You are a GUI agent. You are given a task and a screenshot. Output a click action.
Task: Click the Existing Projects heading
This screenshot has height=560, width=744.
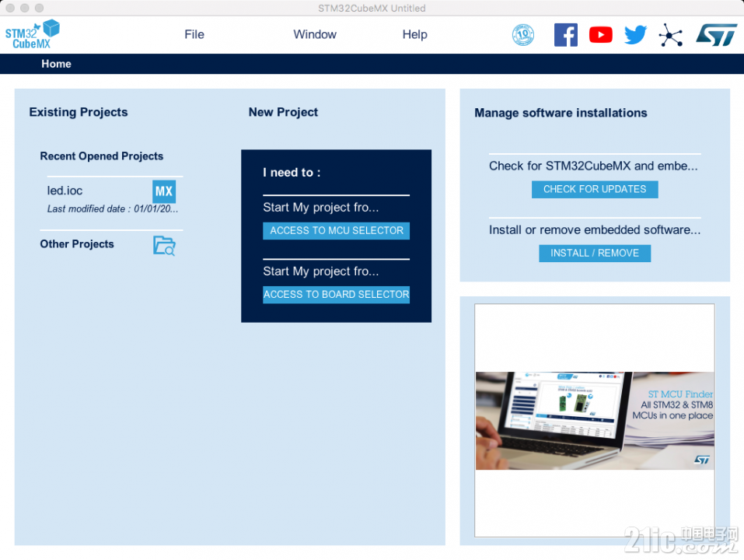(79, 113)
